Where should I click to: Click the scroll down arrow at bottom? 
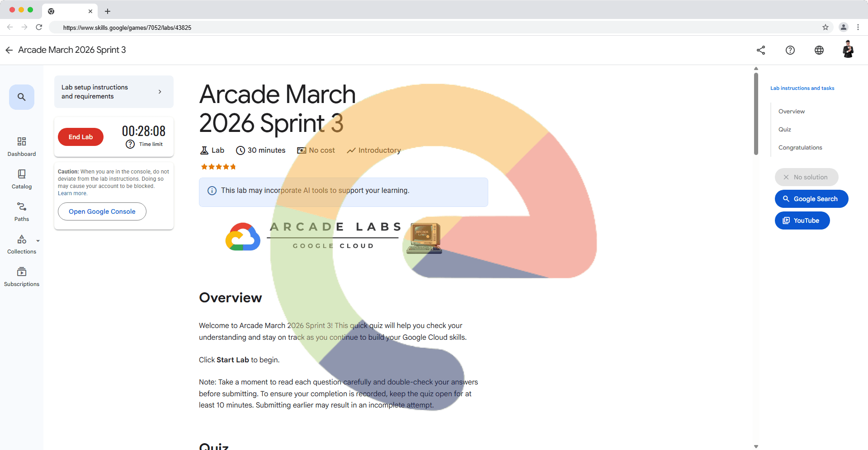(756, 446)
